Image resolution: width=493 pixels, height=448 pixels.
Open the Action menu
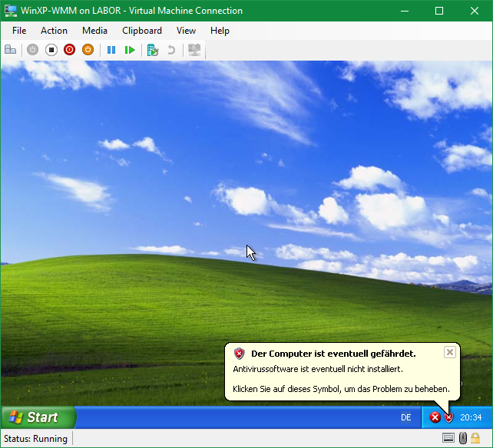tap(54, 31)
